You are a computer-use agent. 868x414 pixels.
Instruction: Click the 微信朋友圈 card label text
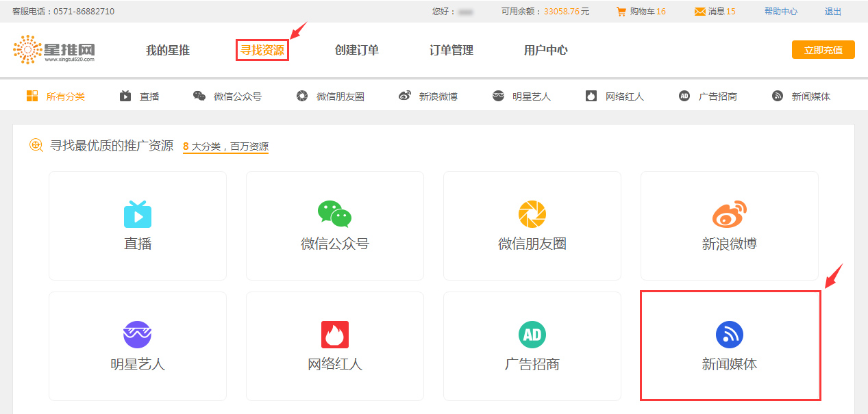(532, 244)
